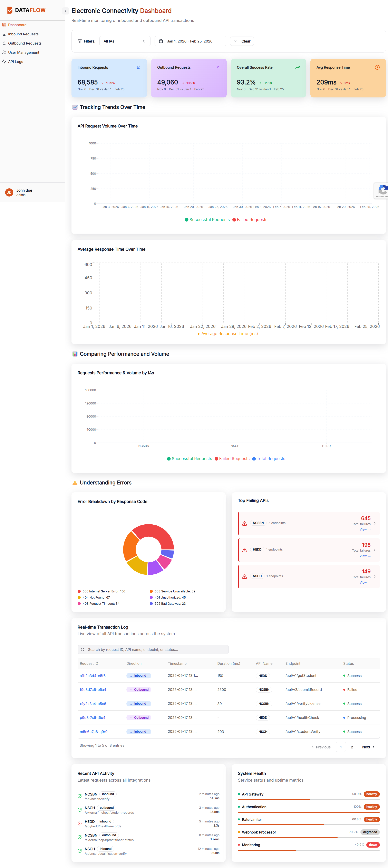The image size is (388, 868).
Task: Click the arrow icon on Outbound Requests card
Action: 218,67
